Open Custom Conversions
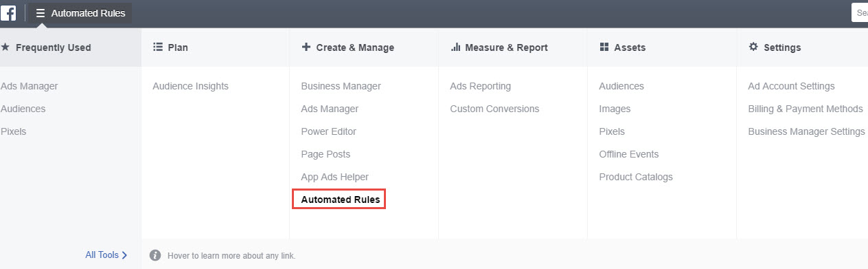This screenshot has width=868, height=269. (x=494, y=109)
